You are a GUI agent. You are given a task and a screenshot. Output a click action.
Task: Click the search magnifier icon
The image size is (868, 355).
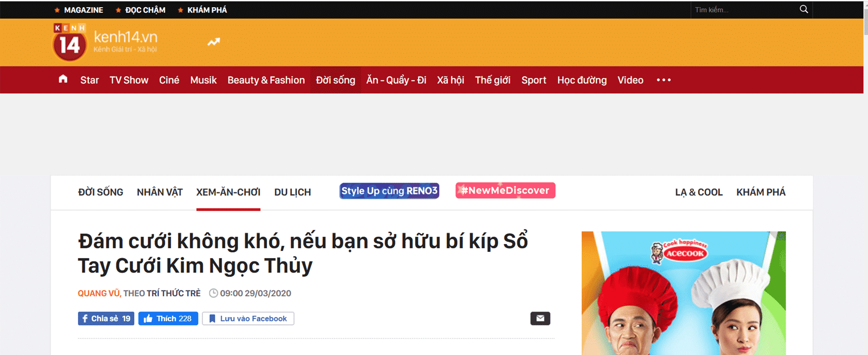coord(803,9)
